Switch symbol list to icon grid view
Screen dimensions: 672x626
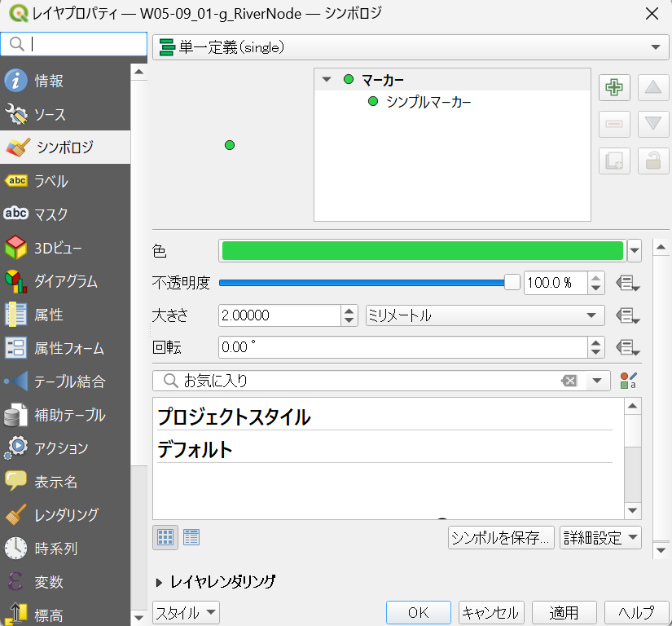tap(165, 537)
